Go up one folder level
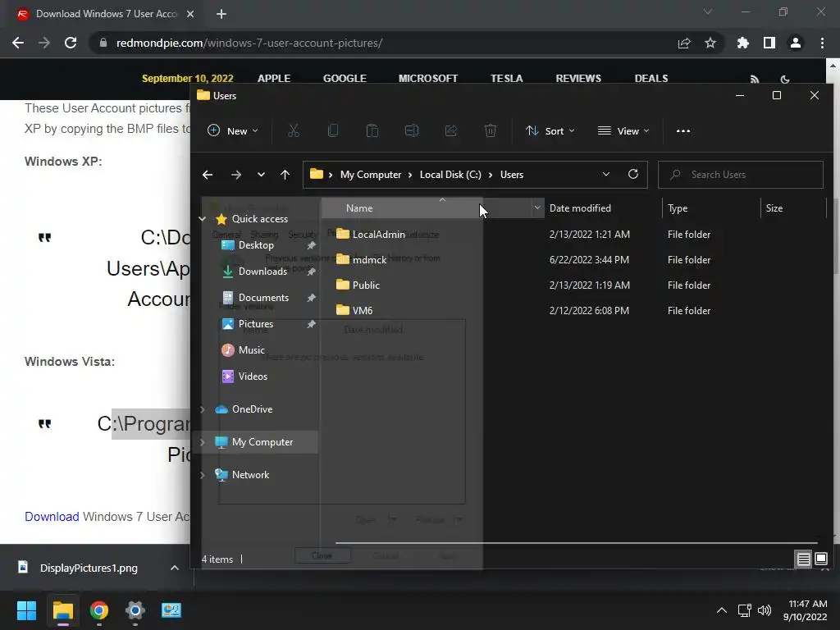Image resolution: width=840 pixels, height=630 pixels. click(285, 175)
